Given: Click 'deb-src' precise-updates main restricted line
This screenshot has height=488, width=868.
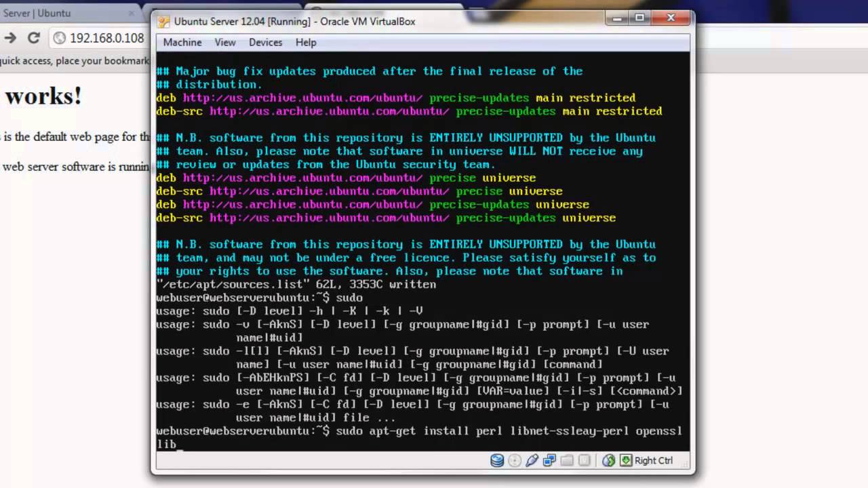Looking at the screenshot, I should (409, 111).
